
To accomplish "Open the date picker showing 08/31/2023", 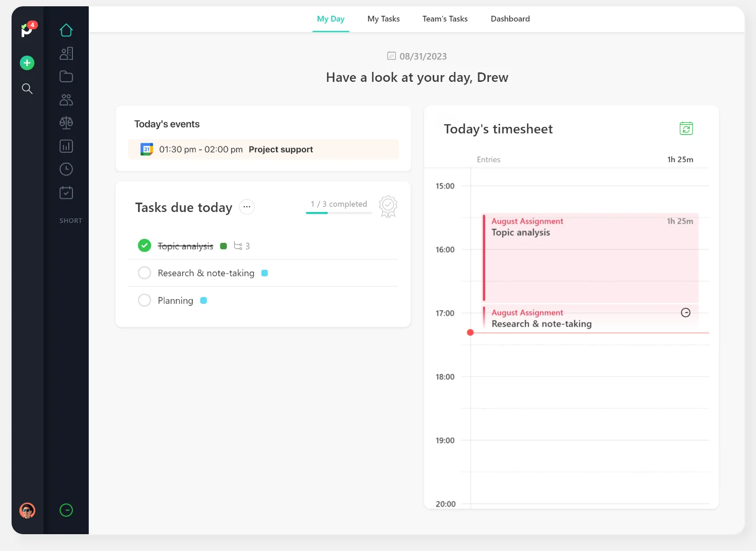I will [x=417, y=56].
